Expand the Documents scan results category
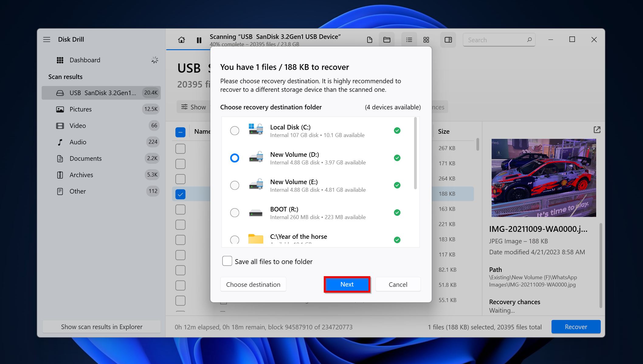The height and width of the screenshot is (364, 643). [x=86, y=158]
